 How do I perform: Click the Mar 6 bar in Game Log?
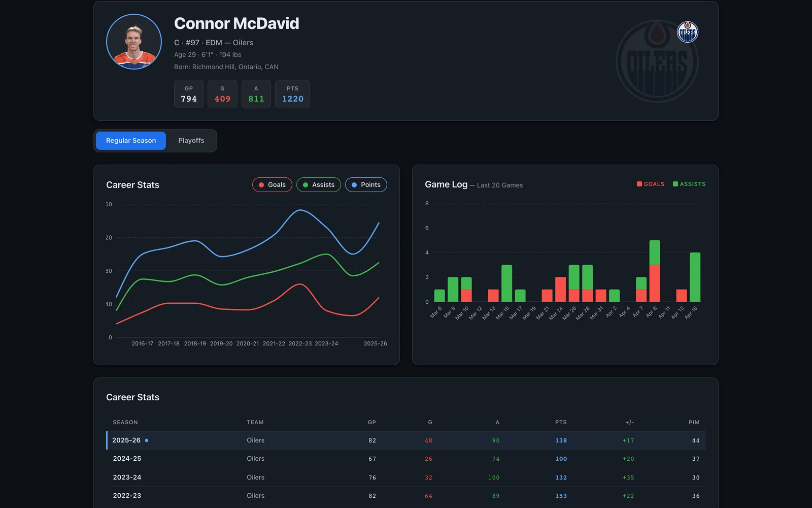tap(439, 296)
